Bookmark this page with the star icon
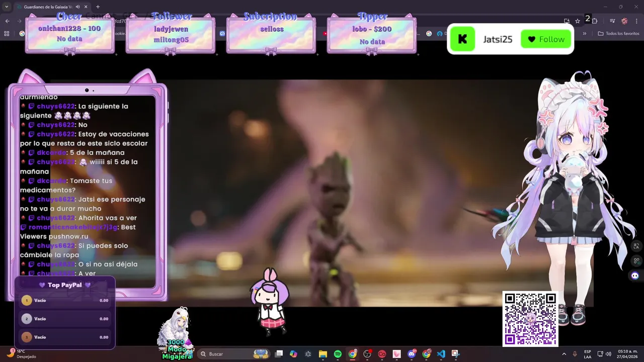644x362 pixels. [578, 21]
